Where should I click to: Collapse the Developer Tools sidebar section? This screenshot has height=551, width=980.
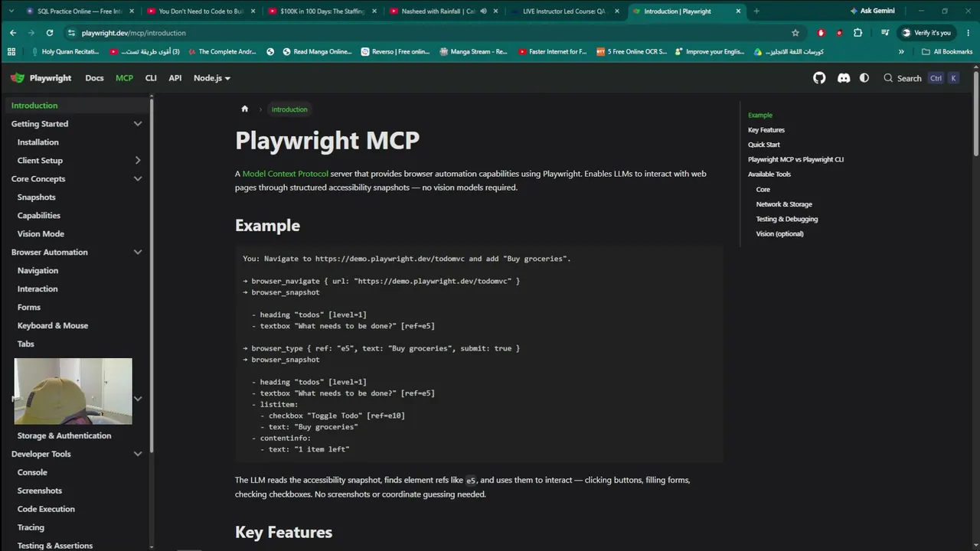[x=138, y=455]
